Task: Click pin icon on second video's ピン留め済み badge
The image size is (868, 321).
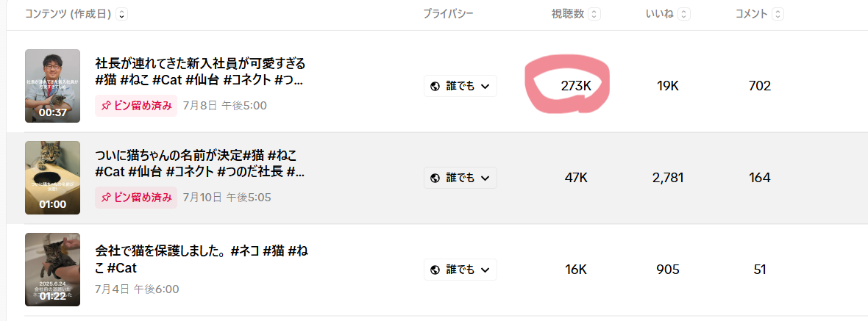Action: [x=105, y=197]
